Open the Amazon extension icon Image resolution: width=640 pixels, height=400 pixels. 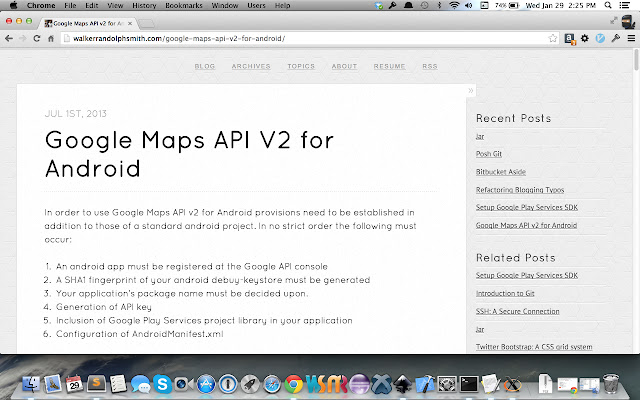click(x=570, y=39)
